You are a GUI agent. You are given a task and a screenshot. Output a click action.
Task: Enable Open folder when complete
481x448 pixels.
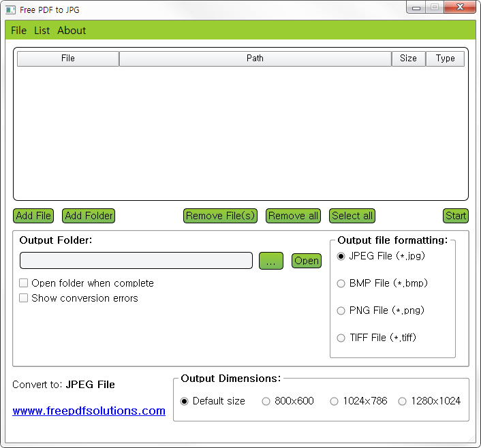24,283
